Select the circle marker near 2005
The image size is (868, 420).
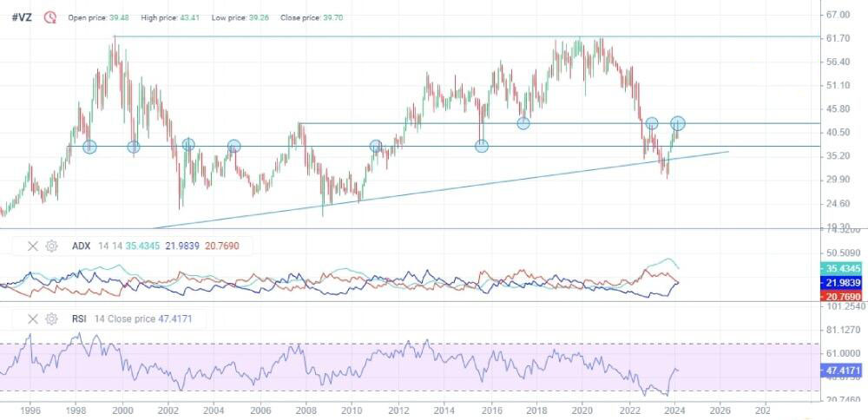point(234,146)
